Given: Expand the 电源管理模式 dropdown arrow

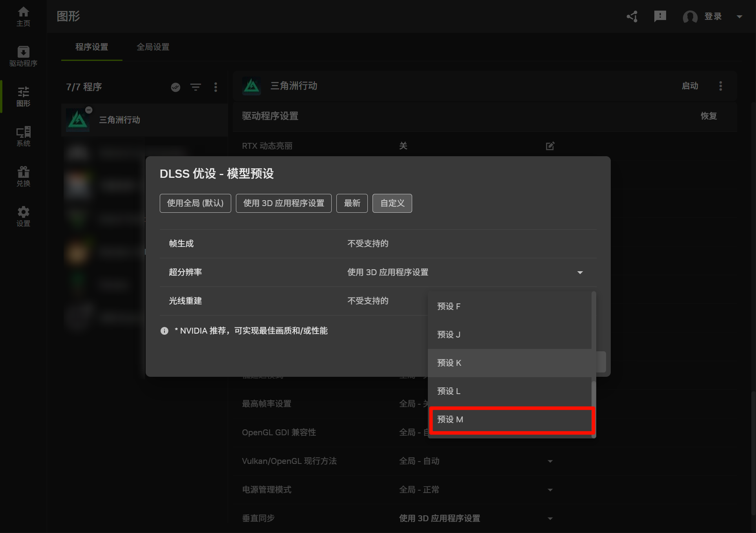Looking at the screenshot, I should (x=550, y=490).
